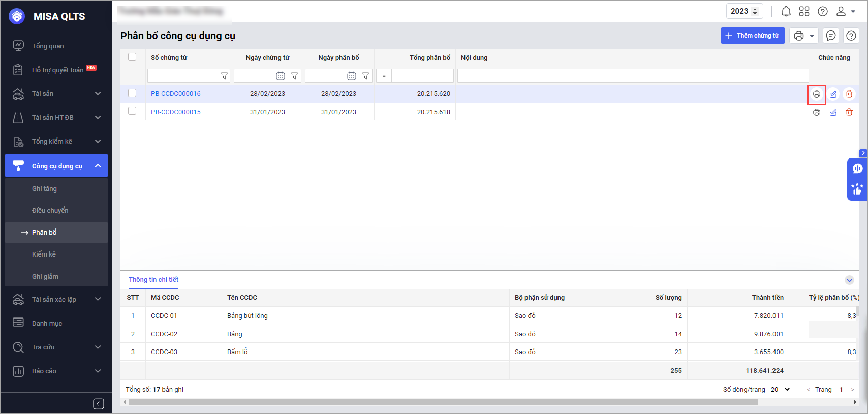Click Thêm chứng từ button
The image size is (868, 414).
(752, 36)
